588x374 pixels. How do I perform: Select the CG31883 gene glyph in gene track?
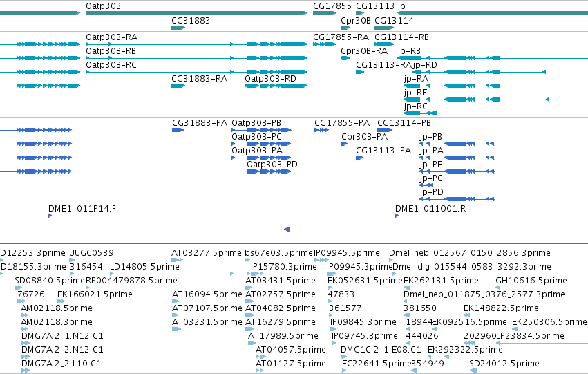(x=178, y=28)
